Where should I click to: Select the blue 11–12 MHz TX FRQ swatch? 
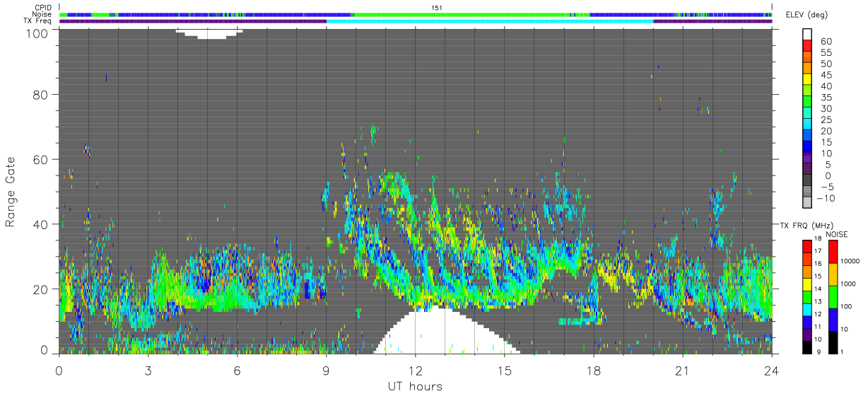pyautogui.click(x=807, y=321)
